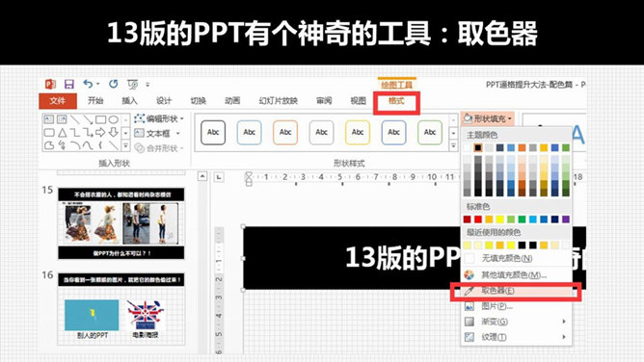Select slide 16 thumbnail
Viewport: 644px width, 362px height.
click(121, 308)
